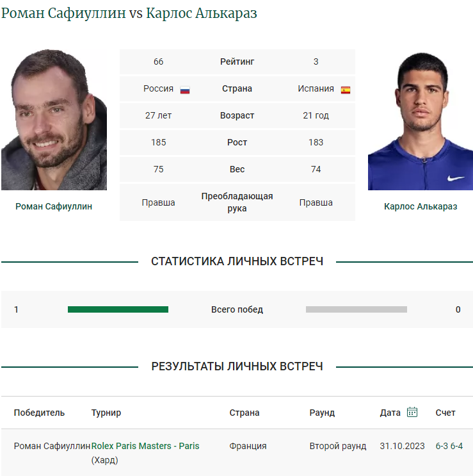This screenshot has height=476, width=473.
Task: Click the Рейтинг row label
Action: click(x=237, y=62)
